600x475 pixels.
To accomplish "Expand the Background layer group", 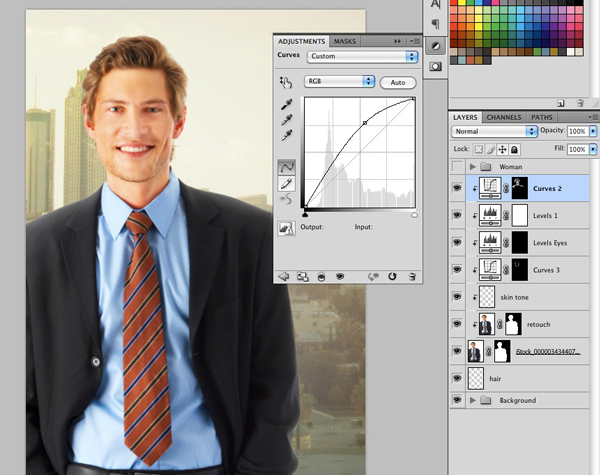I will [472, 401].
